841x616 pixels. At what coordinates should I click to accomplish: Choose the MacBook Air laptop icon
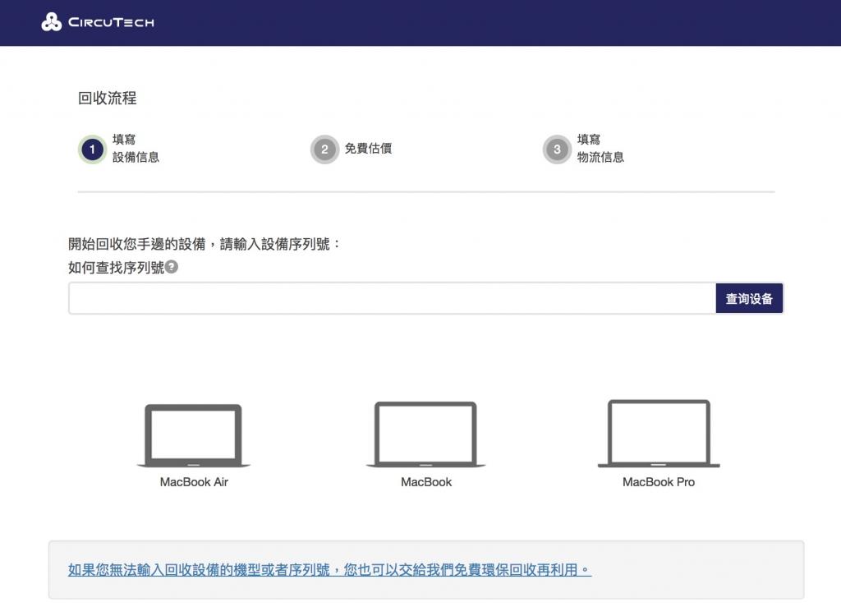click(194, 435)
